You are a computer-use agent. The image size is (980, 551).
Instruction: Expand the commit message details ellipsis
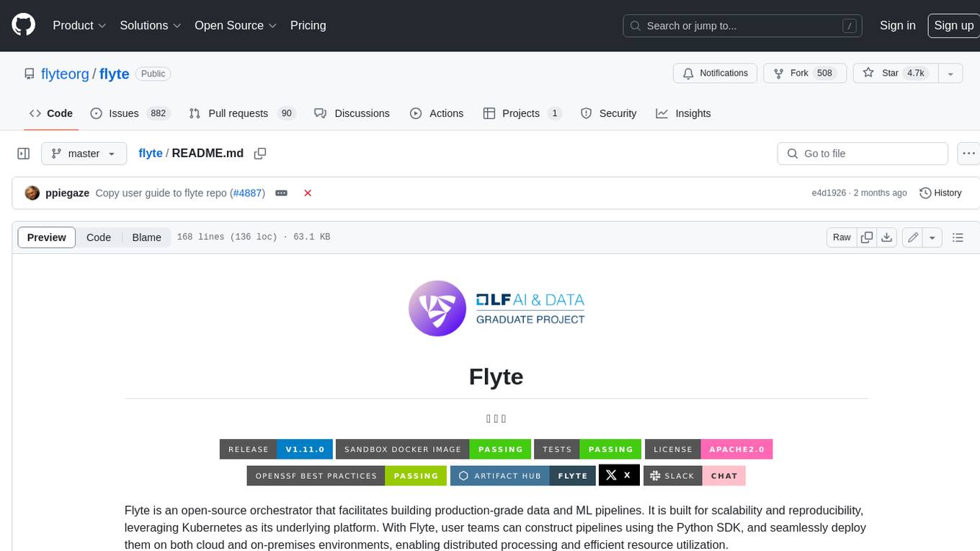[x=282, y=193]
